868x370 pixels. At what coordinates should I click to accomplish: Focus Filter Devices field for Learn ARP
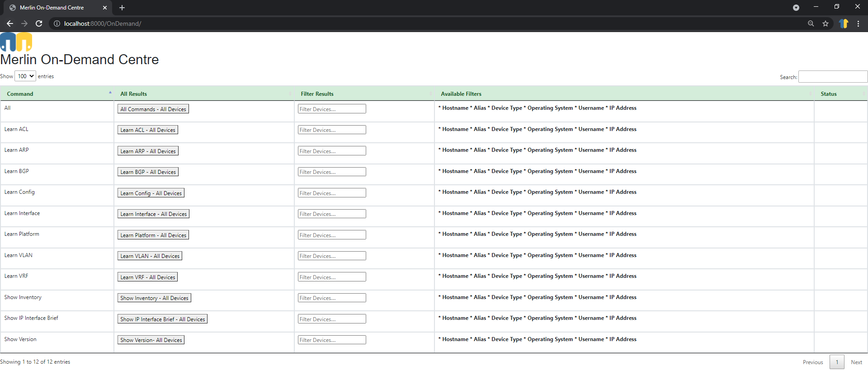pos(332,151)
